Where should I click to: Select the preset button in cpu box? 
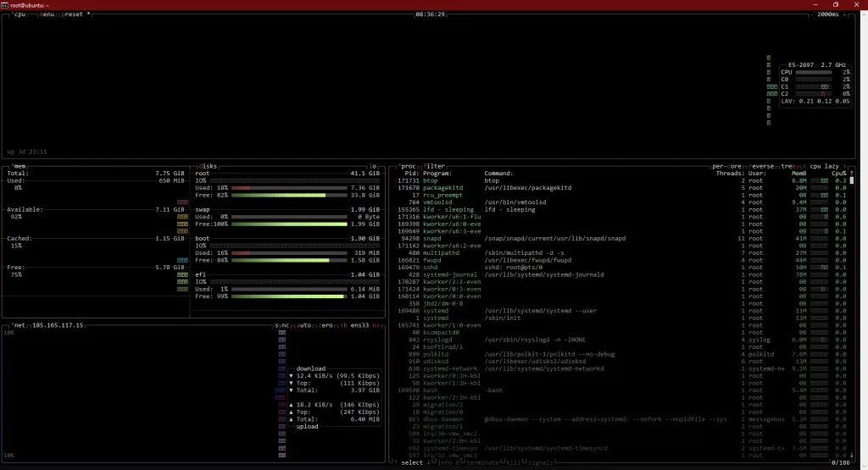[x=74, y=14]
